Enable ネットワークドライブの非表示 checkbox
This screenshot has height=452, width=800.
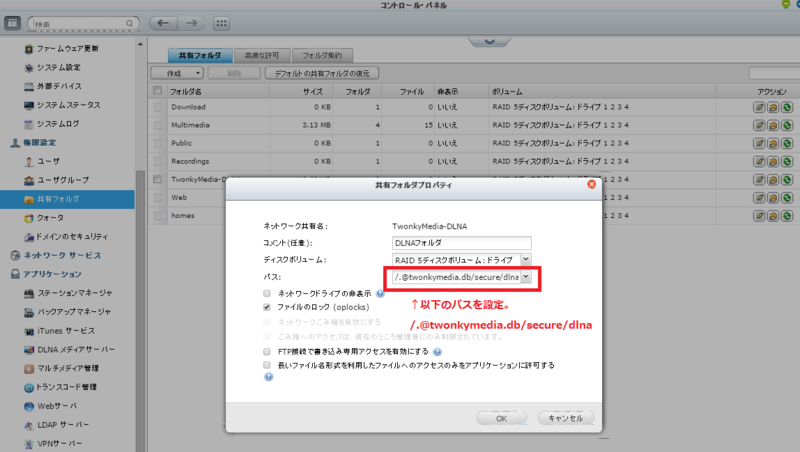click(x=267, y=293)
